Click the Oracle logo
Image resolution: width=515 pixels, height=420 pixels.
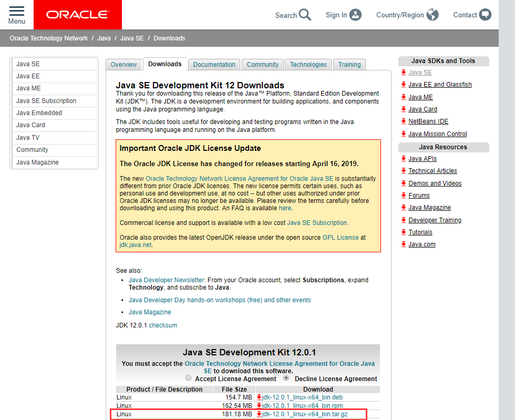click(78, 15)
